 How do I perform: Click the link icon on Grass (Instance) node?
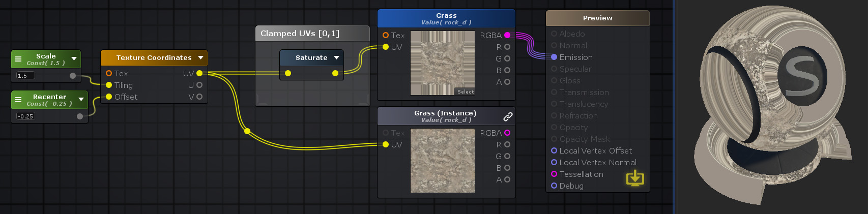pos(508,116)
